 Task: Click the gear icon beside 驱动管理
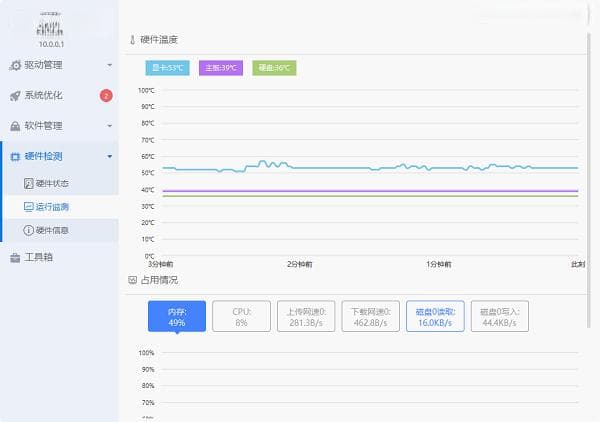[x=15, y=65]
